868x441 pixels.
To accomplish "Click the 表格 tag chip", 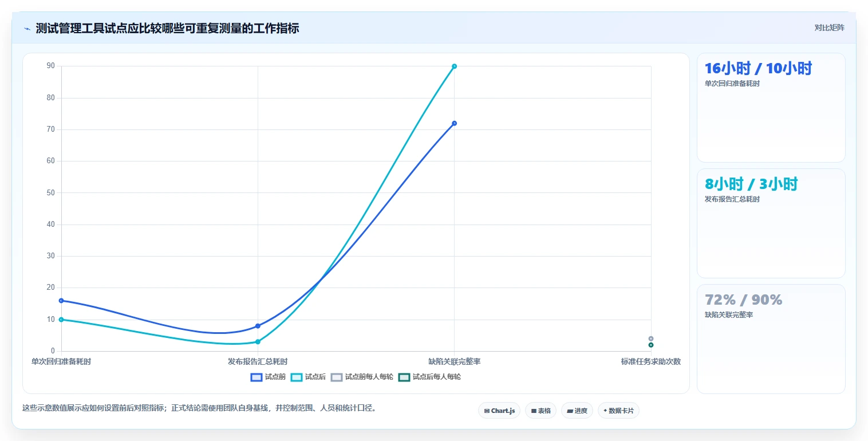I will (540, 411).
